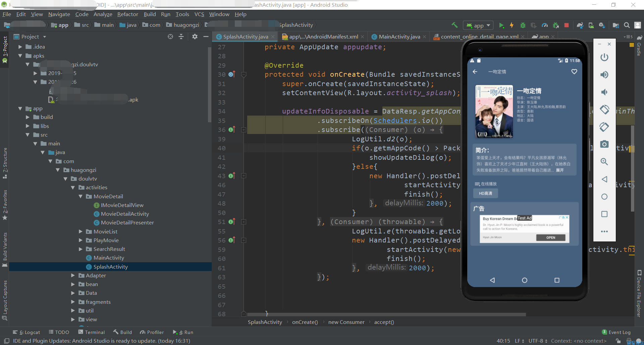Toggle the Event Log tool window
644x345 pixels.
tap(616, 332)
